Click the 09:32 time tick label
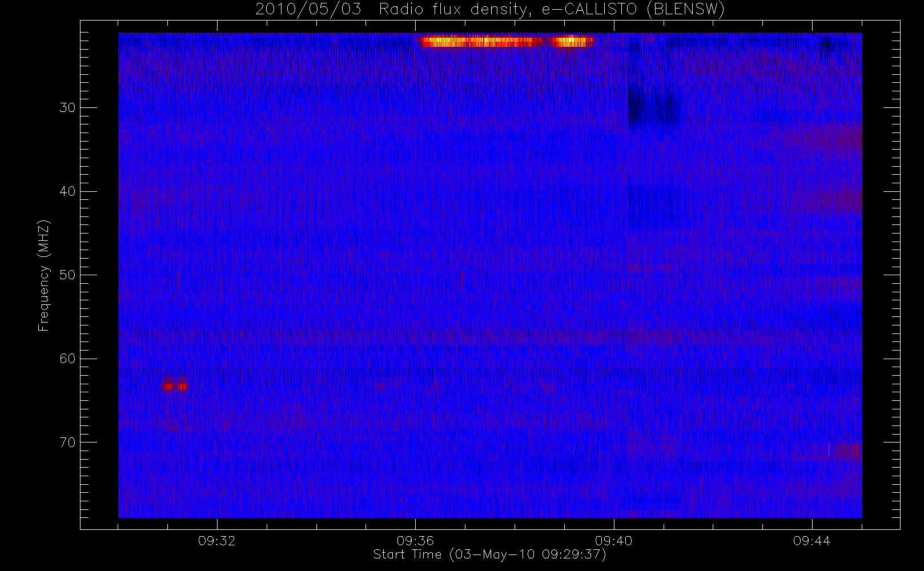The image size is (924, 571). tap(217, 541)
